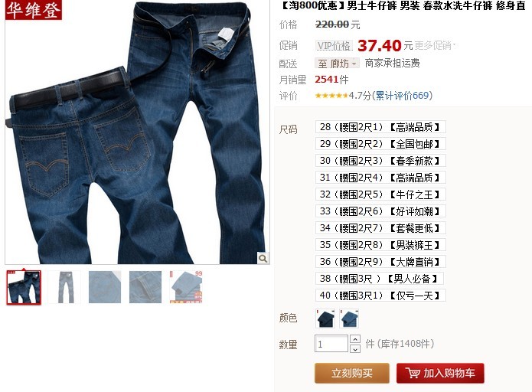Increase quantity with the up arrow
Image resolution: width=532 pixels, height=392 pixels.
[355, 339]
